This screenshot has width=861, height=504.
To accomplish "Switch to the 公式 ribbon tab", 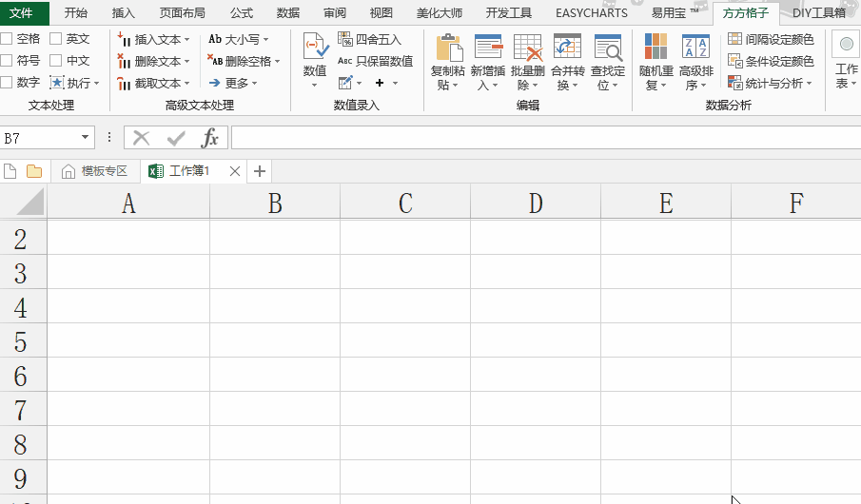I will tap(242, 12).
